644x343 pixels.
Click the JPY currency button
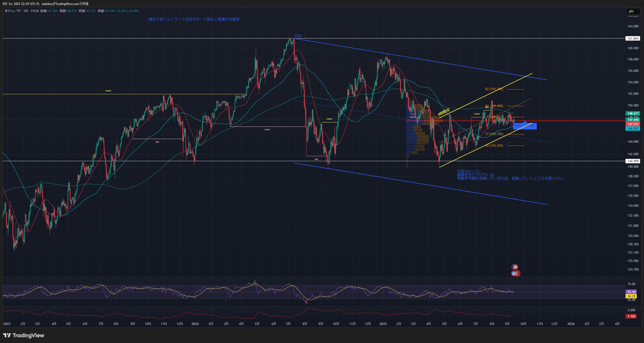[632, 12]
